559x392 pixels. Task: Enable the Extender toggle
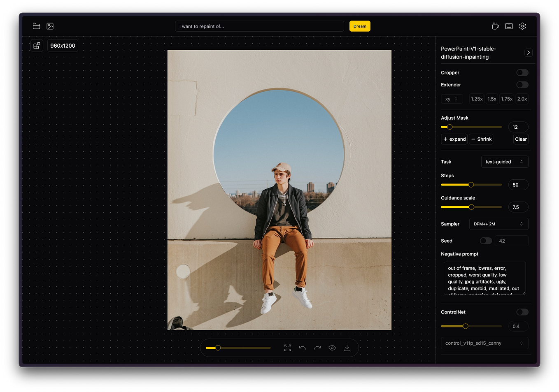(522, 85)
